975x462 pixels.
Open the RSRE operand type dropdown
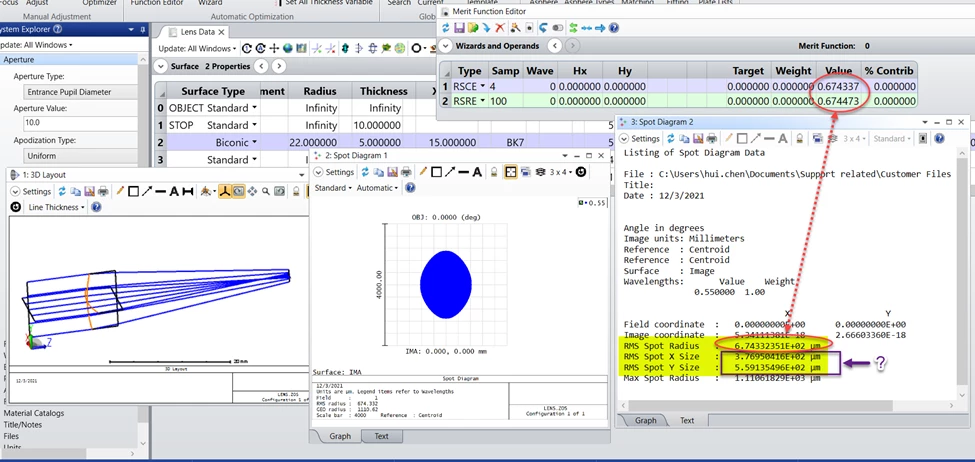point(483,101)
